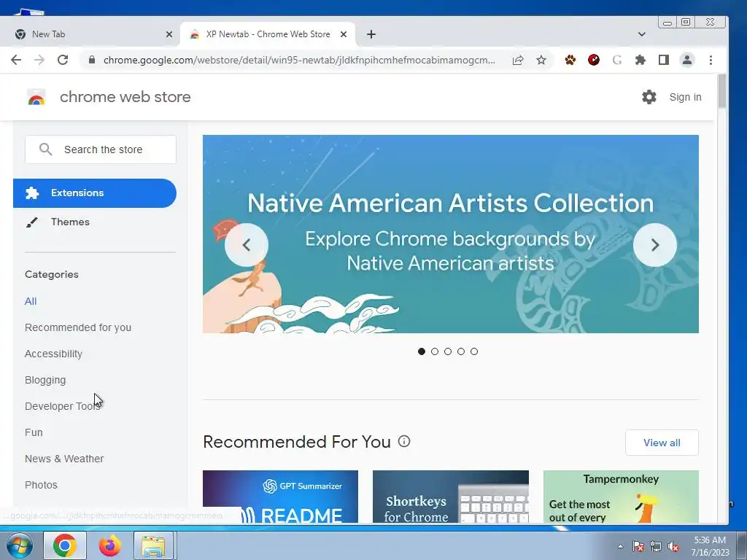Click Show desktop button at taskbar end
747x560 pixels.
click(741, 545)
